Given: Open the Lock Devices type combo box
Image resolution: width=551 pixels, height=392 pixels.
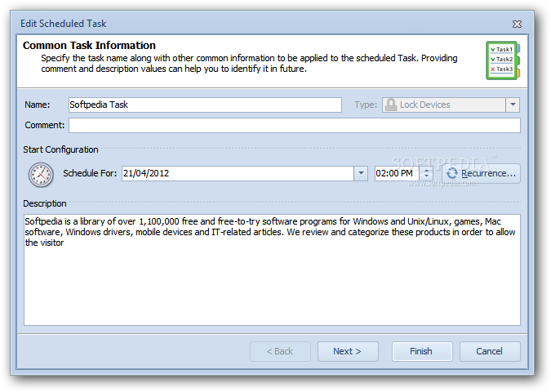Looking at the screenshot, I should pos(451,105).
